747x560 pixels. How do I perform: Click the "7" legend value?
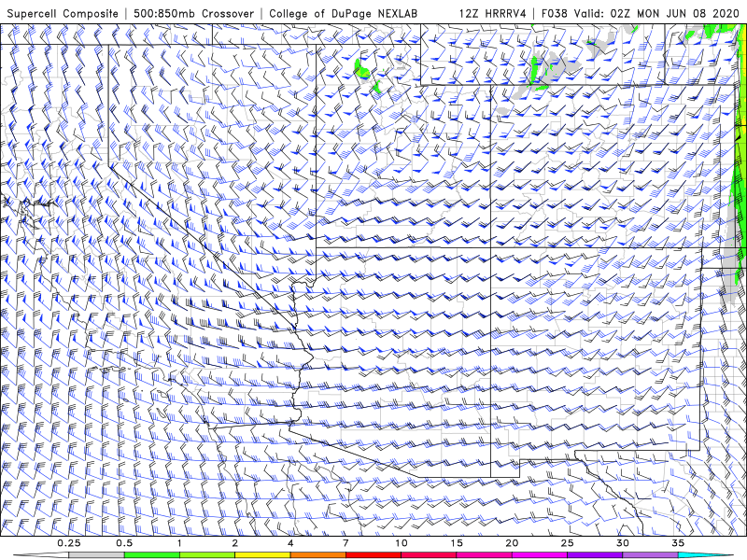click(345, 543)
